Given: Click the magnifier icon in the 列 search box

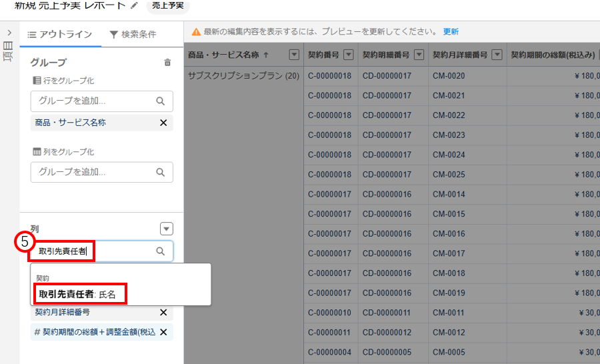Looking at the screenshot, I should [160, 251].
